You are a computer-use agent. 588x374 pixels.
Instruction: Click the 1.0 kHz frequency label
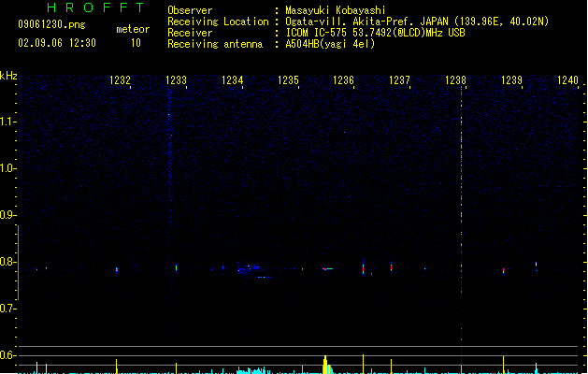coord(8,168)
